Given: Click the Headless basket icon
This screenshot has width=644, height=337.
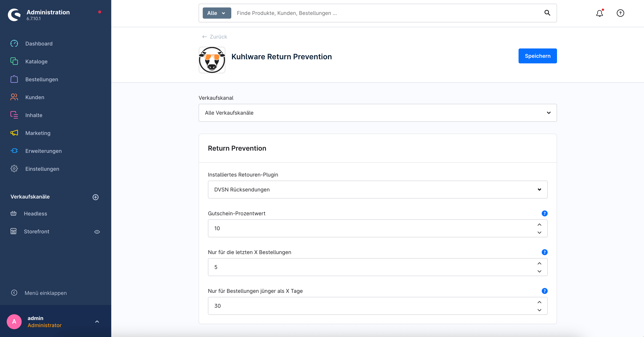Looking at the screenshot, I should click(x=13, y=213).
